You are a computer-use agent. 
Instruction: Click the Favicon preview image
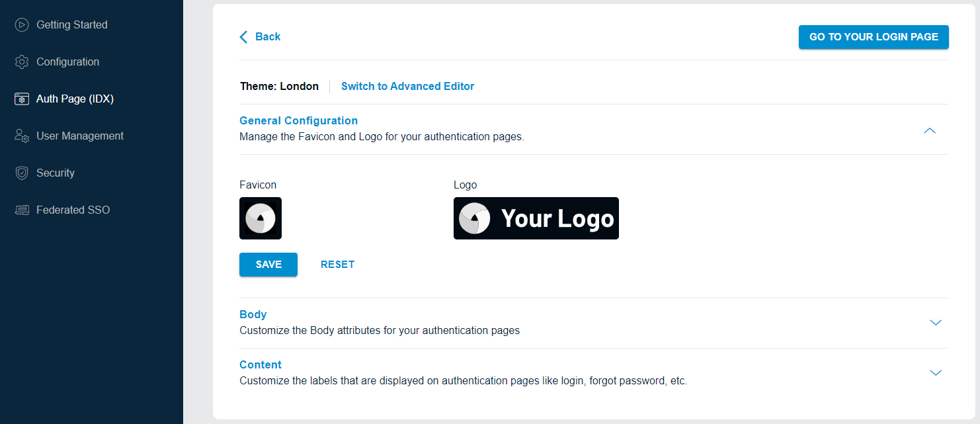pyautogui.click(x=260, y=218)
